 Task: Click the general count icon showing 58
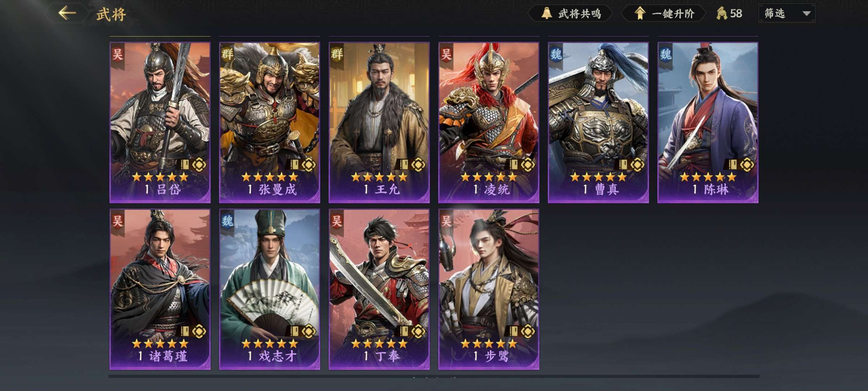(x=722, y=14)
